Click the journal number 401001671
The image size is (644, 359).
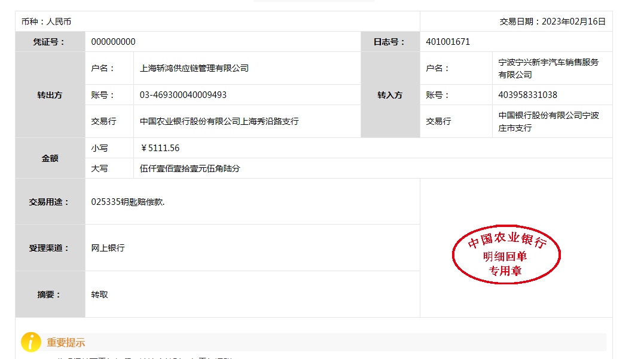[x=448, y=42]
